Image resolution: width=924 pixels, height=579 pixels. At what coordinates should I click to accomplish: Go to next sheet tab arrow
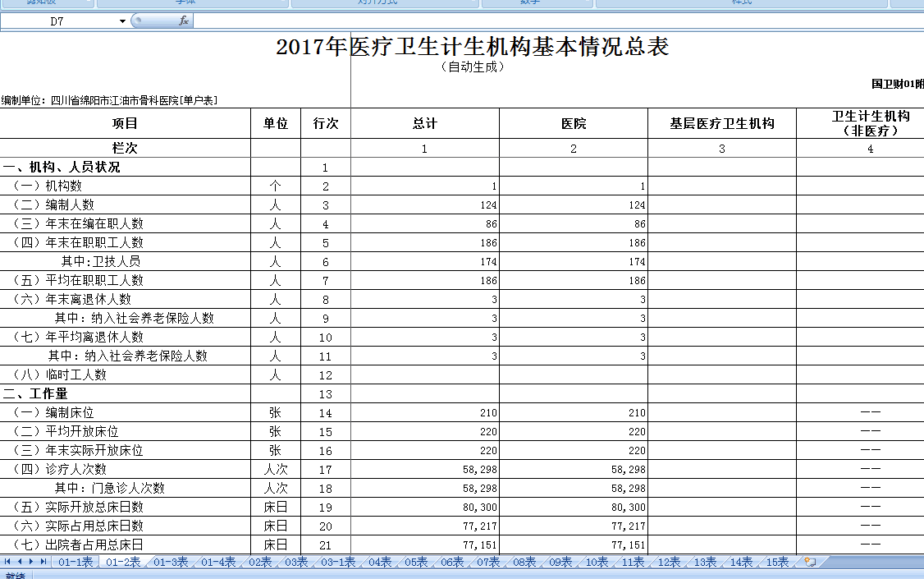[x=31, y=562]
